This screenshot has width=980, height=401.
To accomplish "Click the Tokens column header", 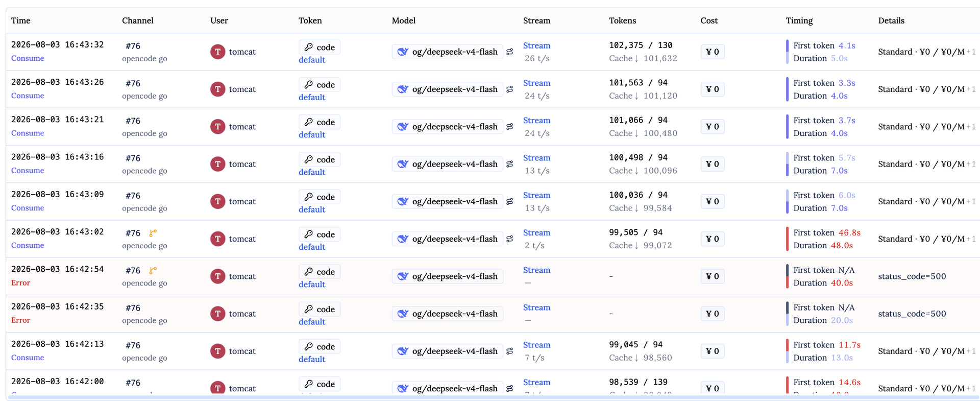I will click(622, 20).
